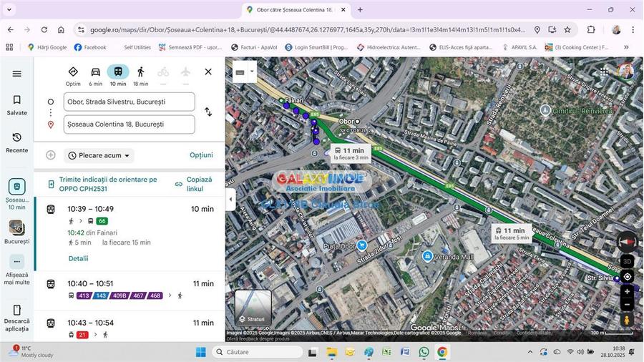Open the Google apps grid on the map
The width and height of the screenshot is (644, 362).
[x=604, y=72]
